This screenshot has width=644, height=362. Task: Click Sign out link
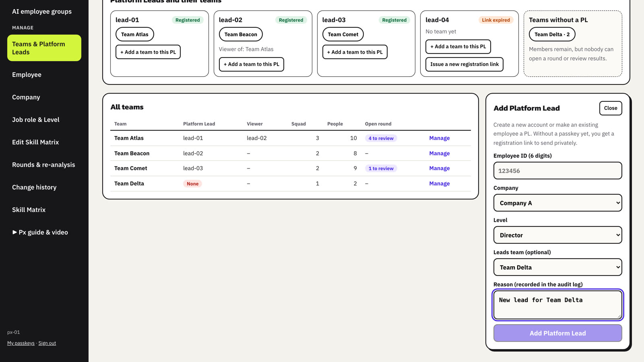47,343
